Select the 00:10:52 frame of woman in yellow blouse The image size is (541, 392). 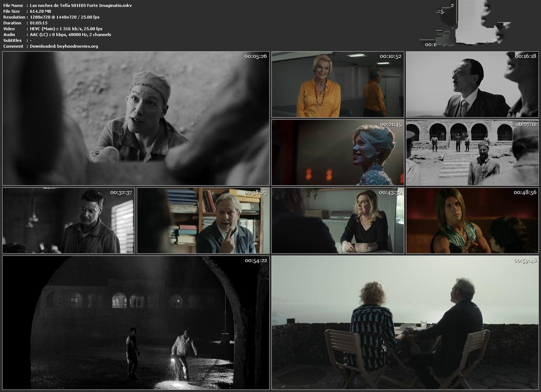338,84
